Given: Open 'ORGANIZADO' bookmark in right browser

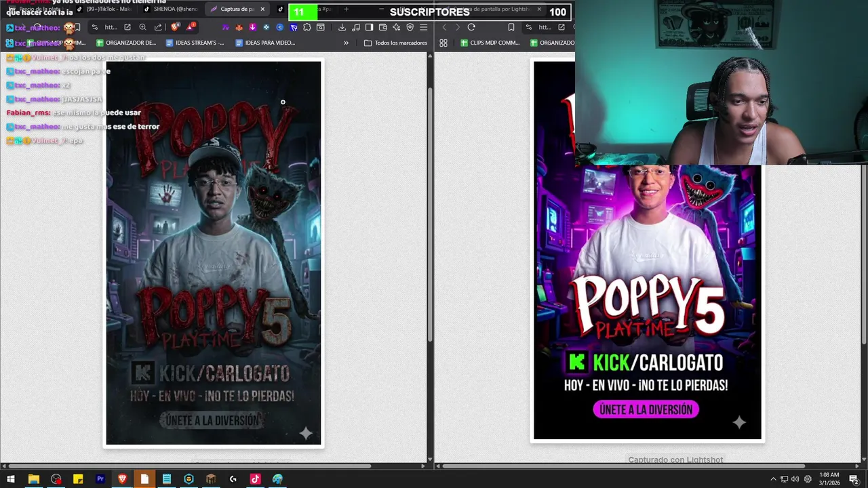Looking at the screenshot, I should pyautogui.click(x=552, y=43).
